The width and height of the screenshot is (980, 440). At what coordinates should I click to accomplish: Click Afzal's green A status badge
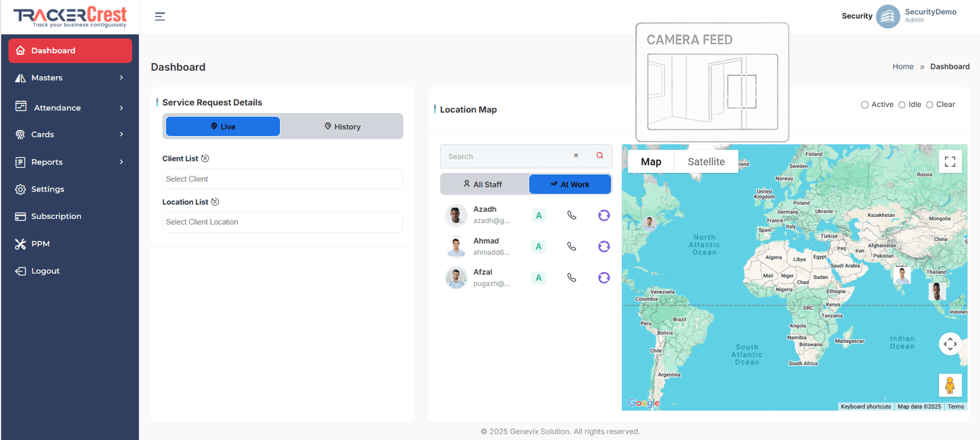pyautogui.click(x=539, y=278)
